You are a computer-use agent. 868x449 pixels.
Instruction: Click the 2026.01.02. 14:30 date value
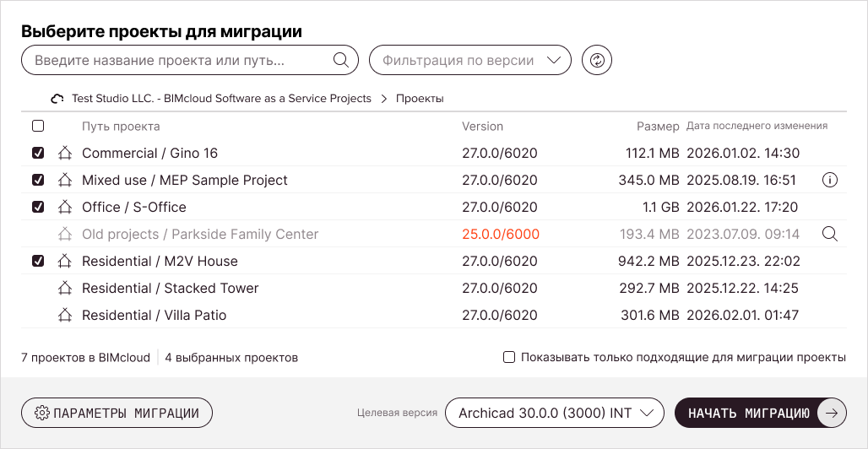[x=743, y=153]
